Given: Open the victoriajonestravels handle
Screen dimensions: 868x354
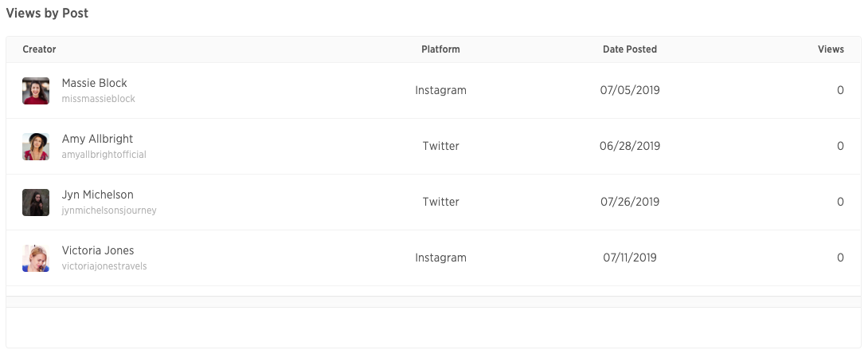Looking at the screenshot, I should tap(104, 266).
